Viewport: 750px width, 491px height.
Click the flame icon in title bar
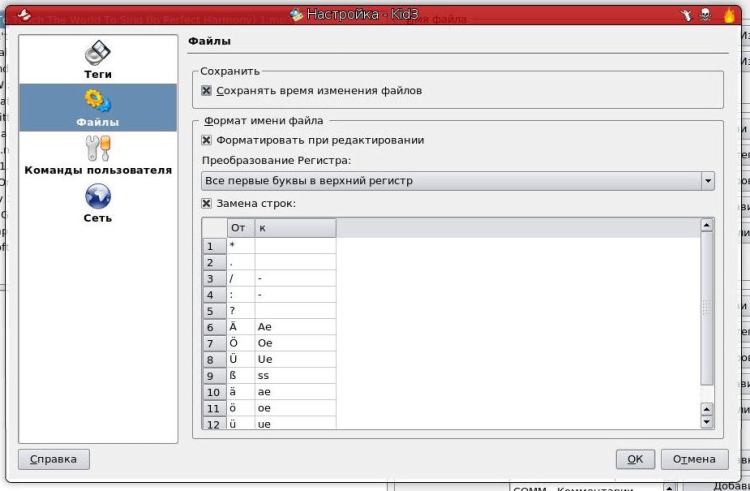(x=729, y=14)
